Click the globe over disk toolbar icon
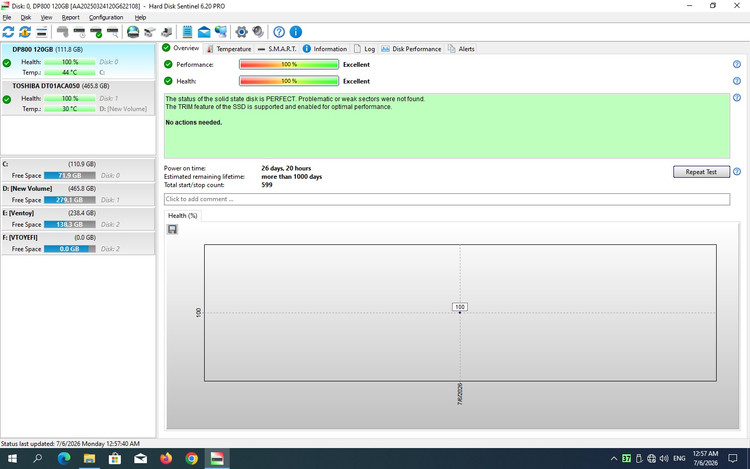The image size is (750, 469). click(133, 32)
